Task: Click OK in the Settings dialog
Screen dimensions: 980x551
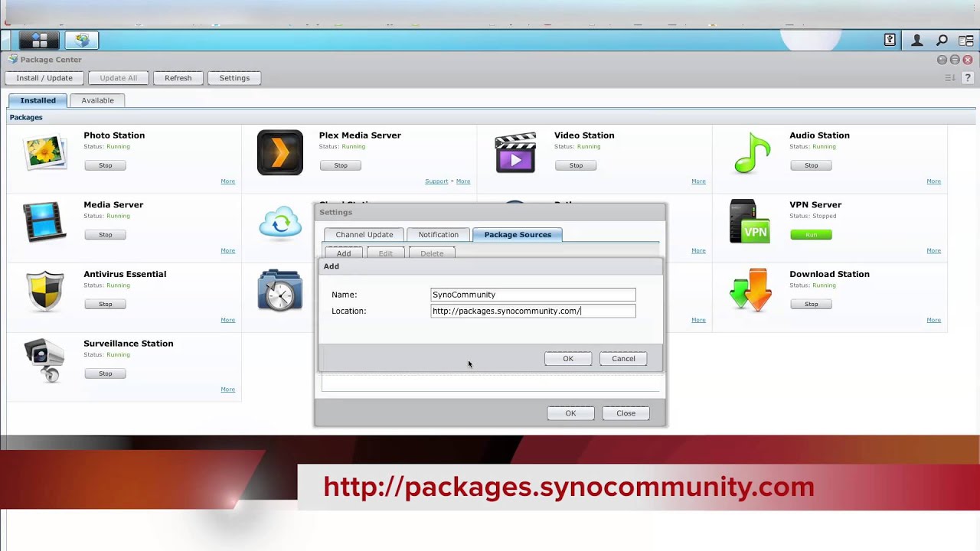Action: [570, 413]
